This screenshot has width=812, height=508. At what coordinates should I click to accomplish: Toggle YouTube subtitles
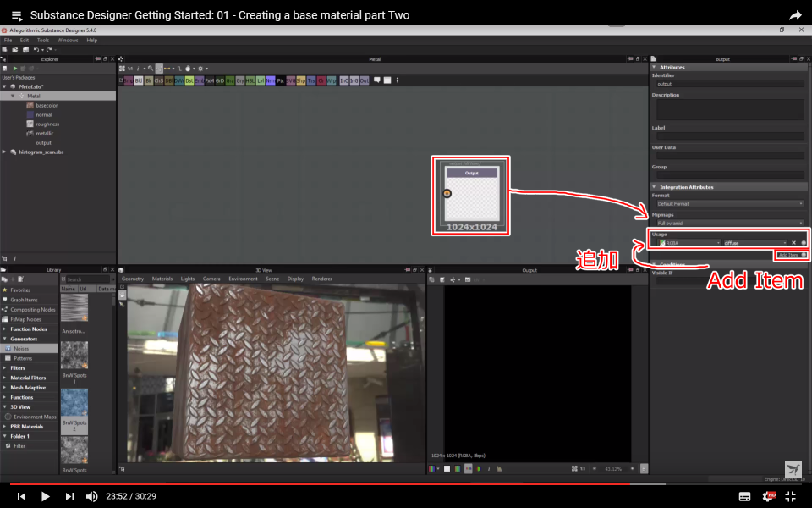[x=744, y=497]
